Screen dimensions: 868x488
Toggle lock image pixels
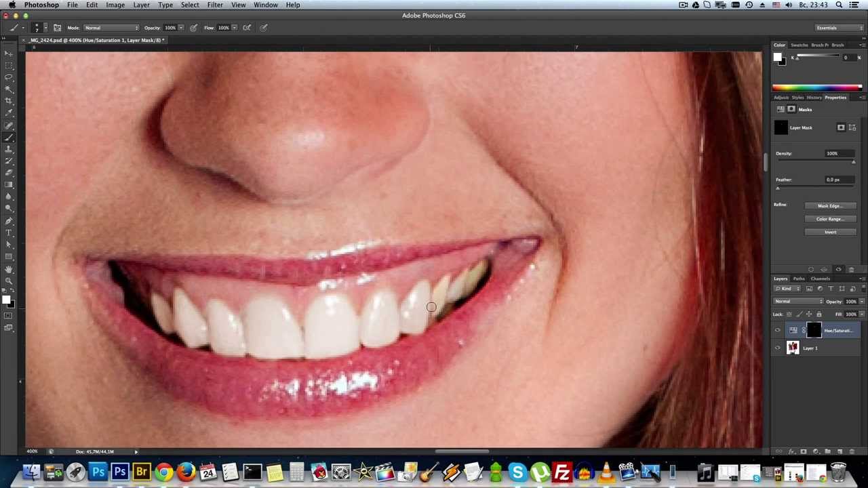point(799,314)
